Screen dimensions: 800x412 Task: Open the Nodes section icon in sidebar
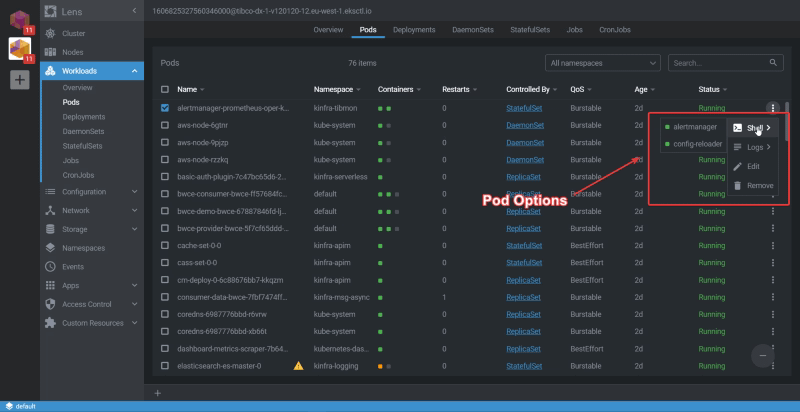pyautogui.click(x=50, y=52)
